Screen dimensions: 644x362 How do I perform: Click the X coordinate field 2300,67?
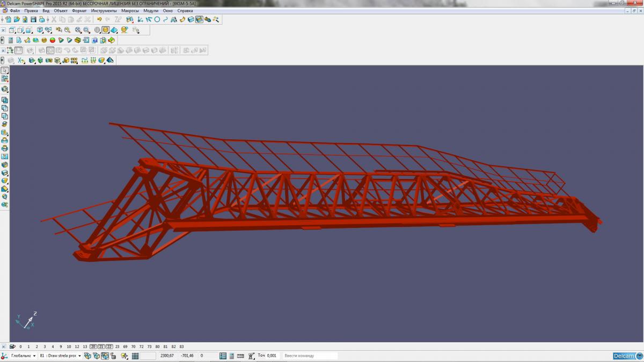[167, 356]
